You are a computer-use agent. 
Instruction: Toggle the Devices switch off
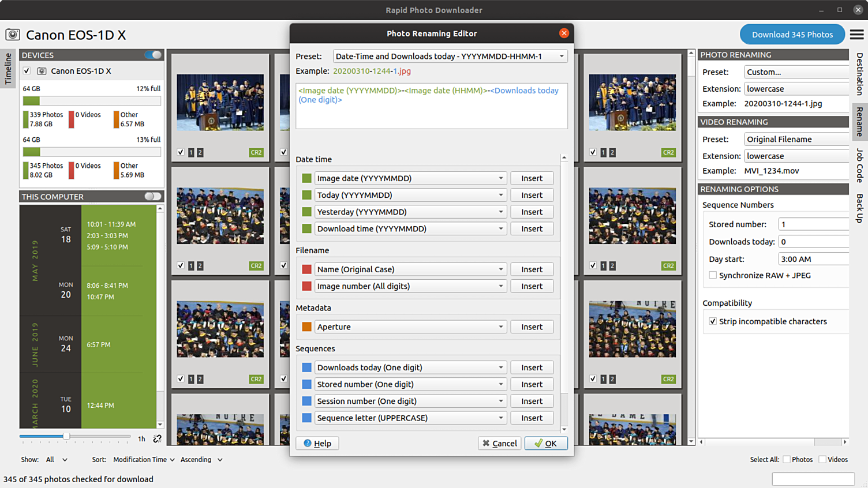click(x=154, y=55)
